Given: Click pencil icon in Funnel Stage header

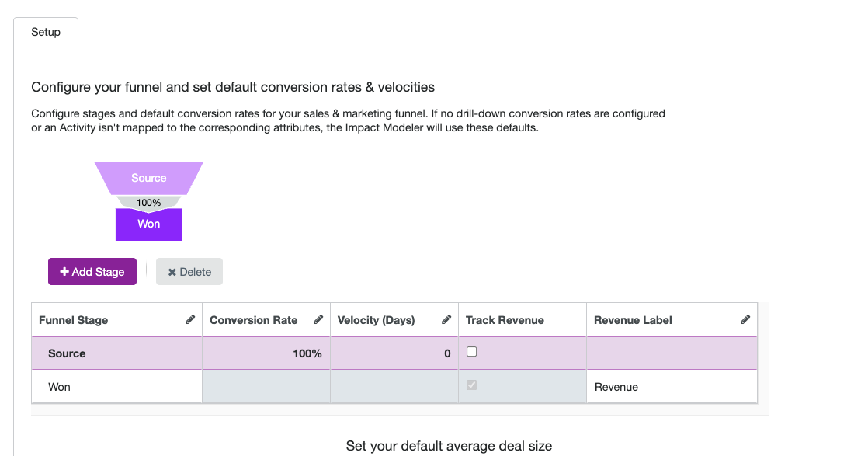Looking at the screenshot, I should 190,319.
